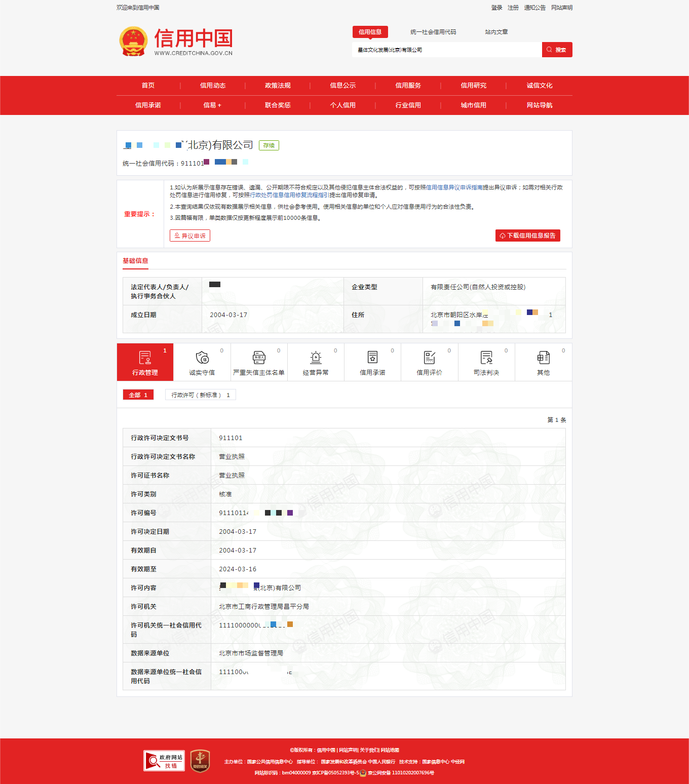
Task: Select the 经营异常 alarm icon
Action: 316,358
